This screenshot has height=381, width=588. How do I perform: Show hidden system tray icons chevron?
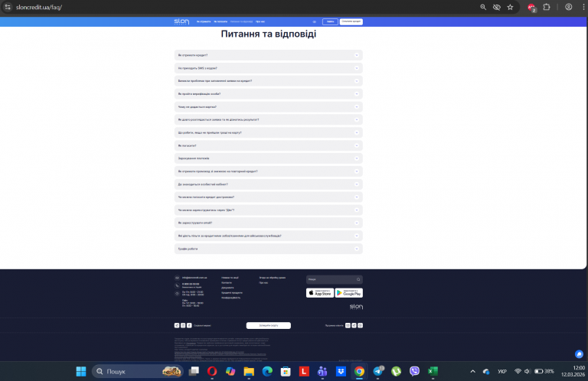[472, 371]
